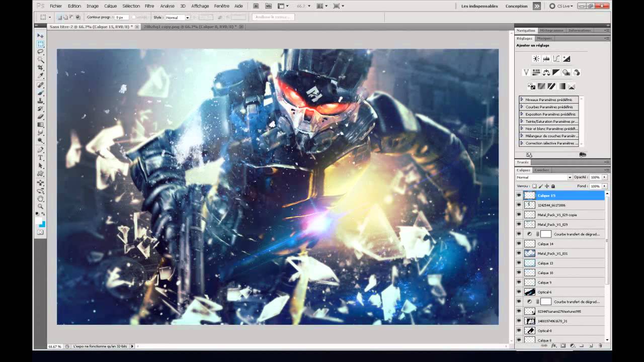Select the Lasso tool

[x=41, y=52]
